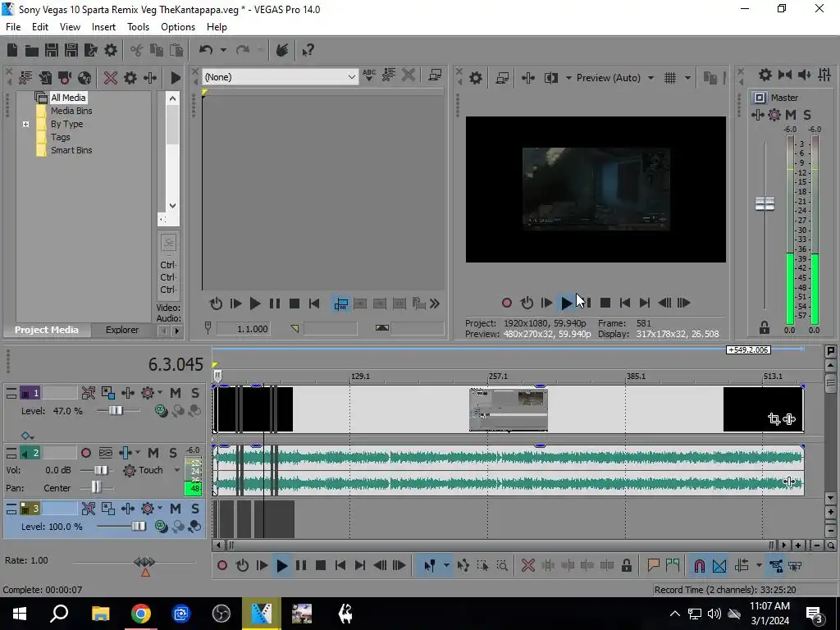This screenshot has width=840, height=630.
Task: Toggle Mute on the Master bus
Action: [x=791, y=115]
